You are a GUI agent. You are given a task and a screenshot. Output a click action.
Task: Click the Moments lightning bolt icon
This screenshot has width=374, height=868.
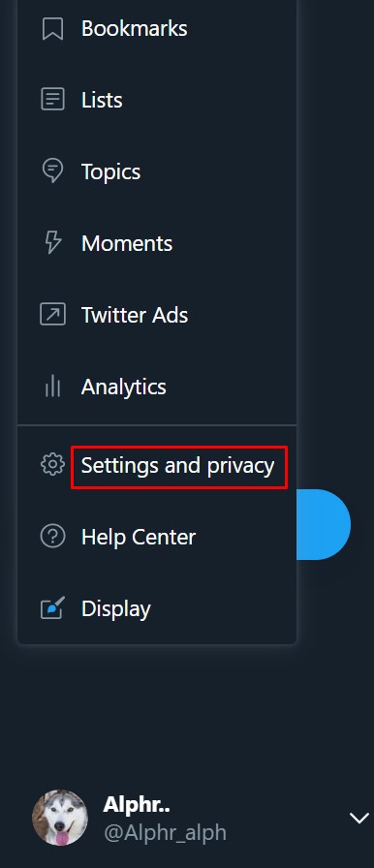52,243
